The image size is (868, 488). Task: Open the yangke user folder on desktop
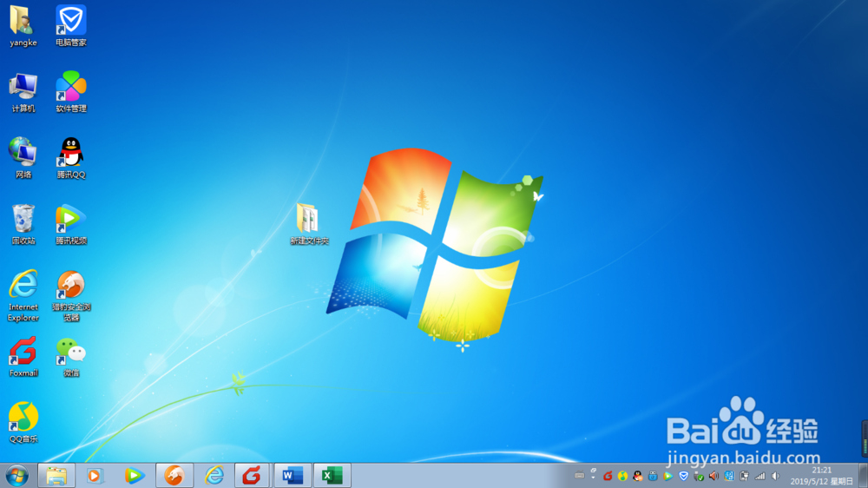tap(23, 26)
